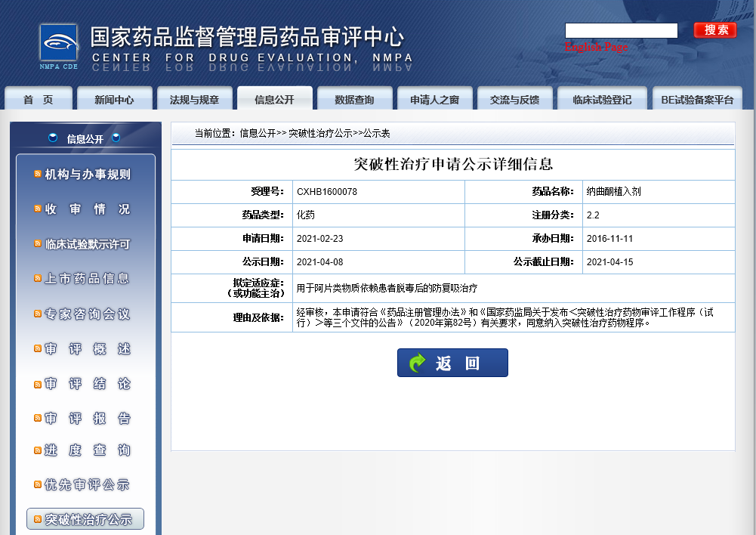Click the blue 返回 button
Viewport: 756px width, 535px height.
[x=452, y=363]
